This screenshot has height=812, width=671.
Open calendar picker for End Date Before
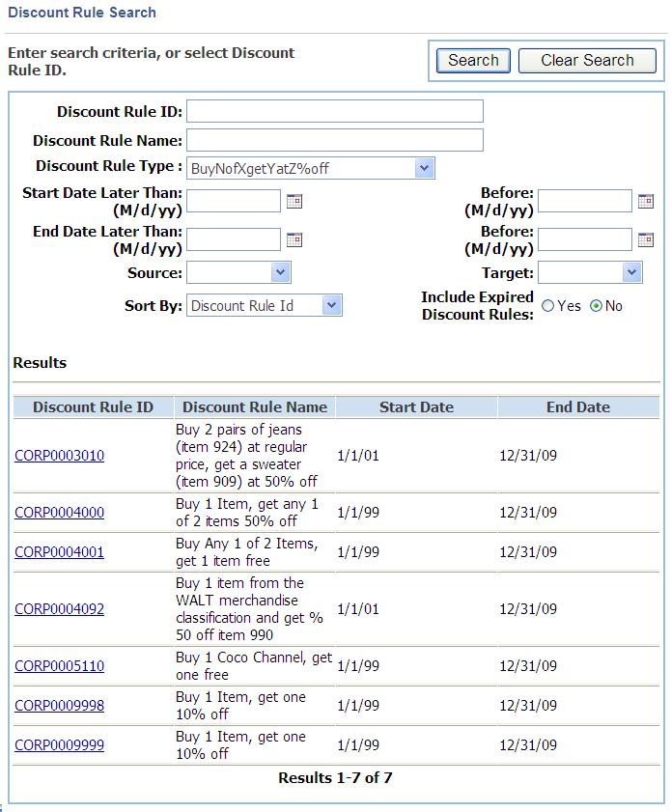click(x=646, y=239)
